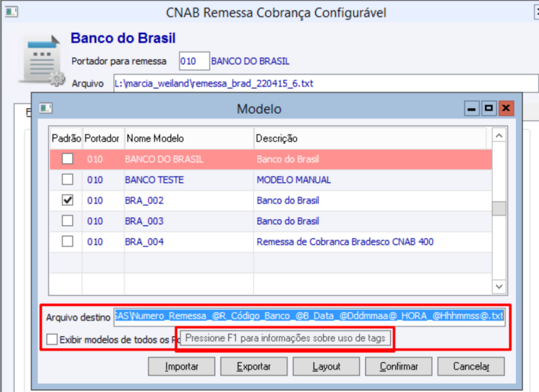This screenshot has width=539, height=392.
Task: Click the Exportar button
Action: 254,367
